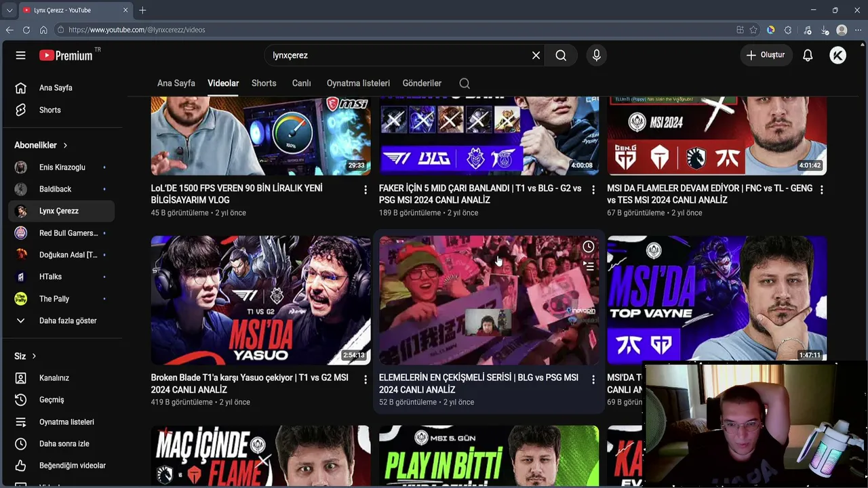Open a new browser tab
868x488 pixels.
coord(142,10)
